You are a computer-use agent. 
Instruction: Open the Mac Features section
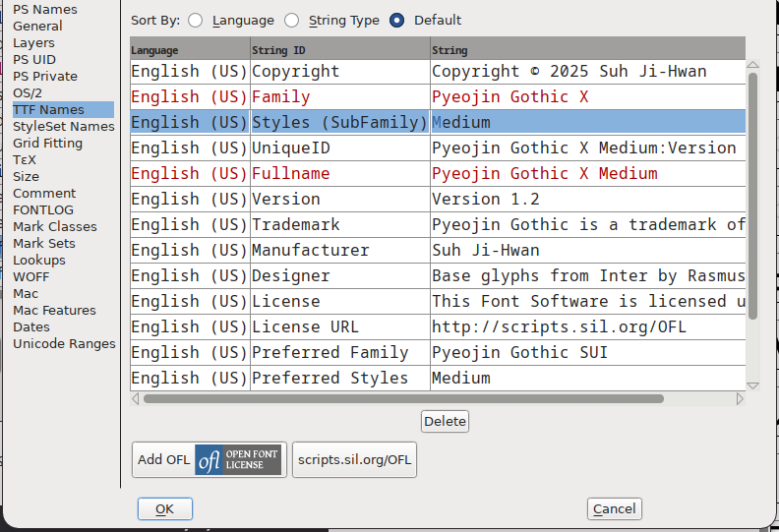[54, 311]
